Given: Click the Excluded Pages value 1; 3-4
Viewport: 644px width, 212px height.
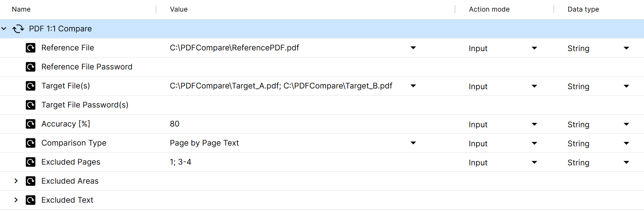Looking at the screenshot, I should tap(181, 162).
